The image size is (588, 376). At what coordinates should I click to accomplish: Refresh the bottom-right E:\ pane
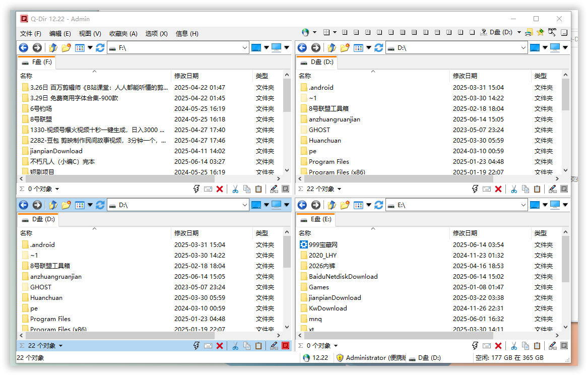point(379,205)
